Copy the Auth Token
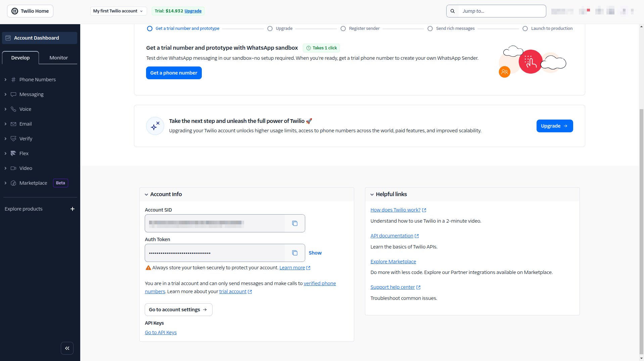The height and width of the screenshot is (361, 644). click(295, 253)
